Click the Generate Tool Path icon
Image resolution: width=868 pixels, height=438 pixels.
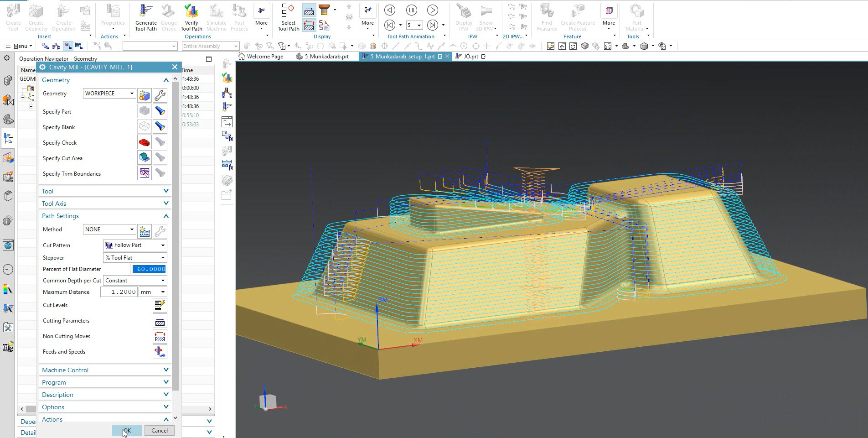click(146, 17)
